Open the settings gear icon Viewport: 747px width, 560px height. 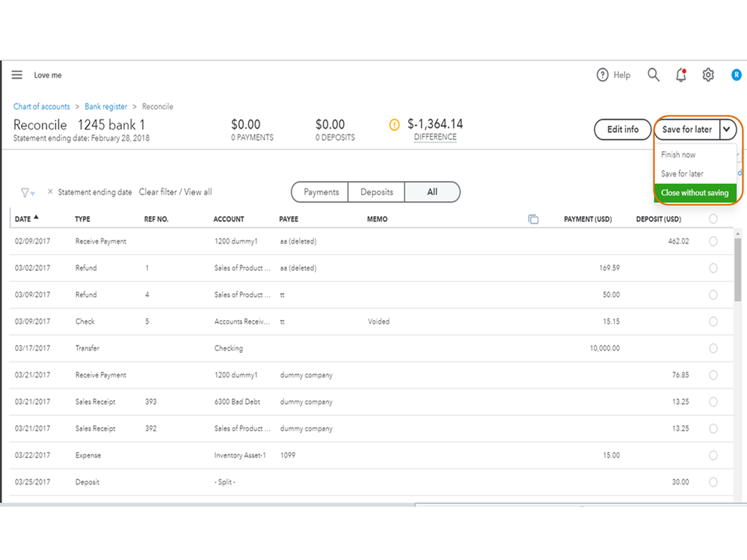[x=708, y=75]
